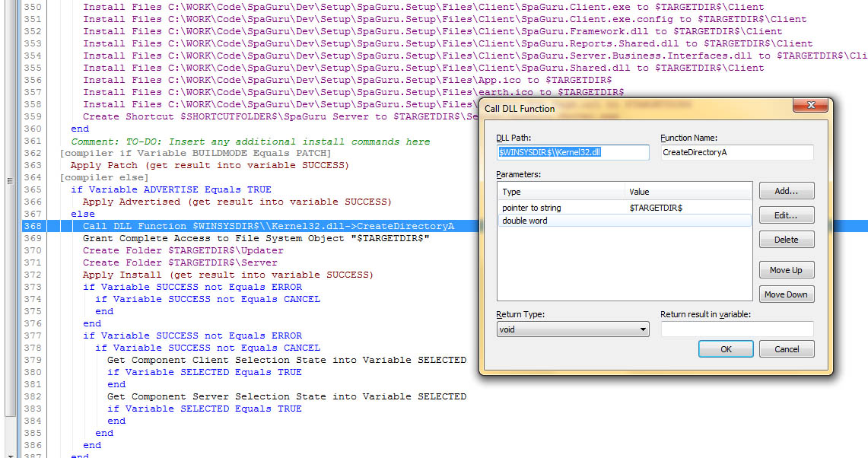Select line 366 Apply Advertised command
The height and width of the screenshot is (458, 868).
237,202
